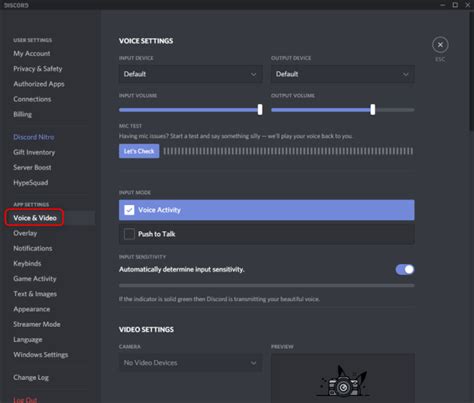Open Discord Nitro page

[34, 137]
